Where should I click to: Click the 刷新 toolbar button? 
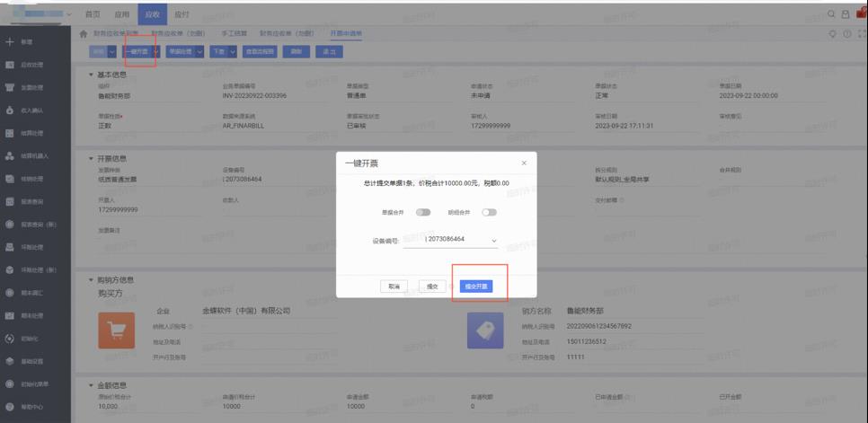297,51
